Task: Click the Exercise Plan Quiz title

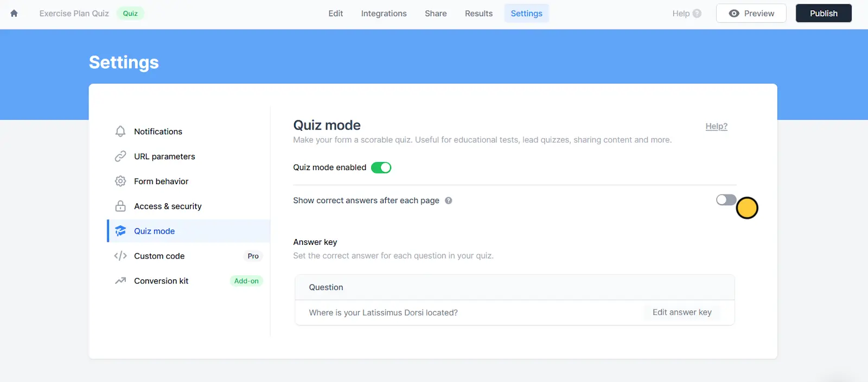Action: tap(74, 14)
